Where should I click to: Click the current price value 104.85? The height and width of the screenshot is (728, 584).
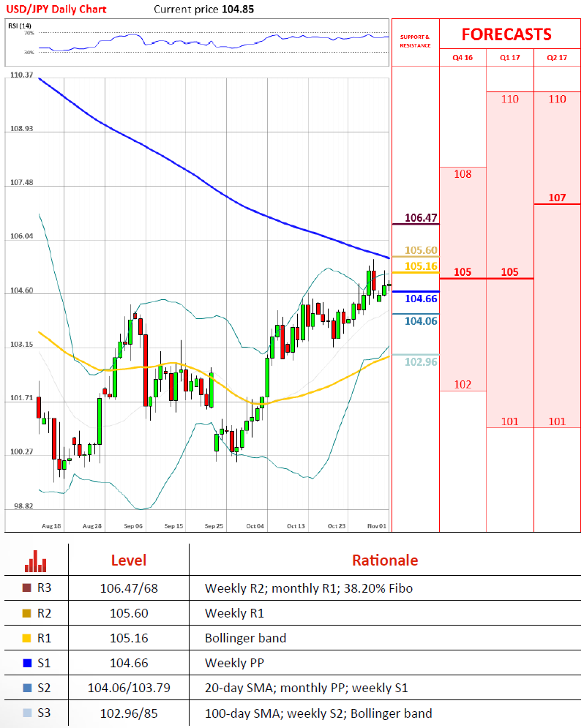[x=238, y=10]
